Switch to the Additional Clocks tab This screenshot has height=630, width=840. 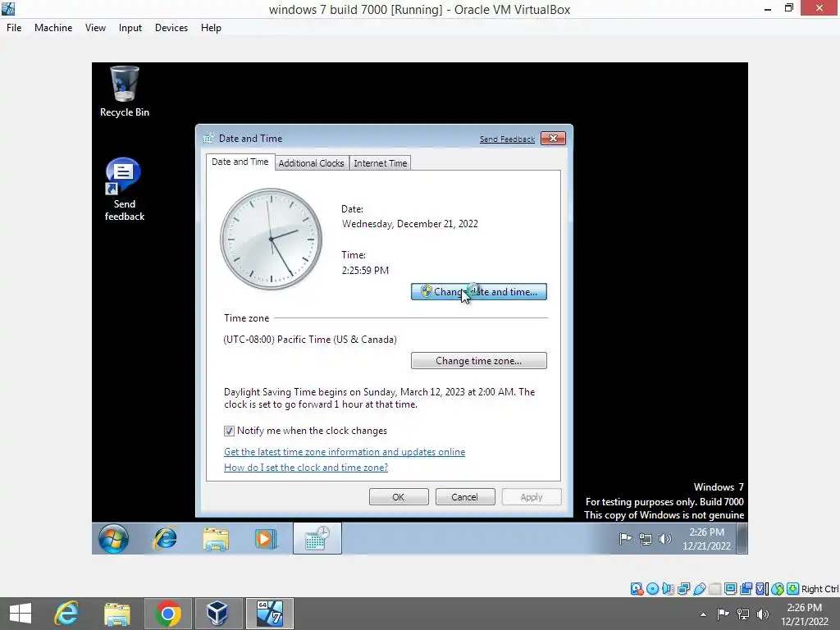pyautogui.click(x=311, y=163)
